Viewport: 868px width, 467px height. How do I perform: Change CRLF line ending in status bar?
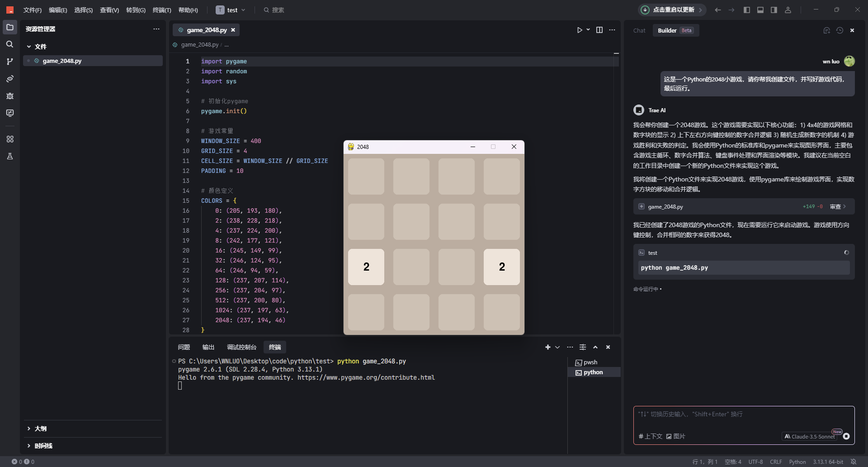(776, 462)
